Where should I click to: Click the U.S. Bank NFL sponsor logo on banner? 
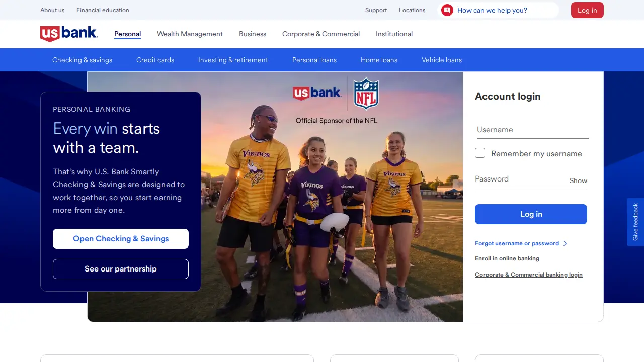(x=336, y=94)
